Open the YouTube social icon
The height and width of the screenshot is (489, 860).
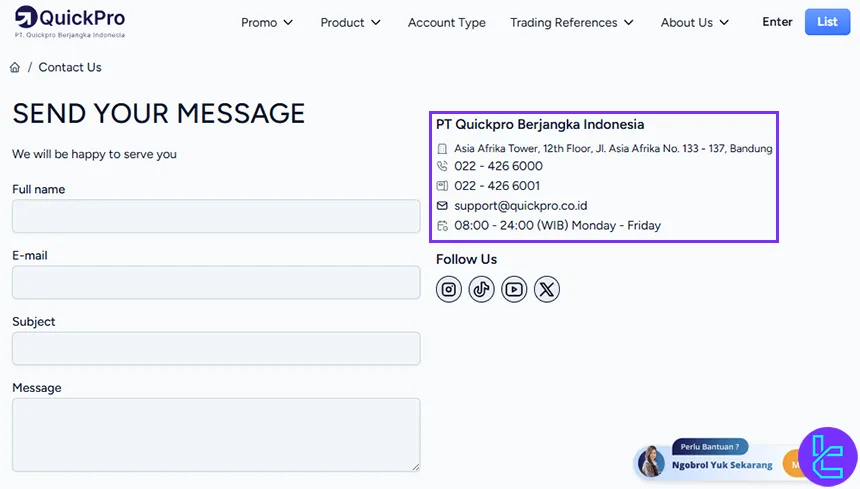click(514, 289)
